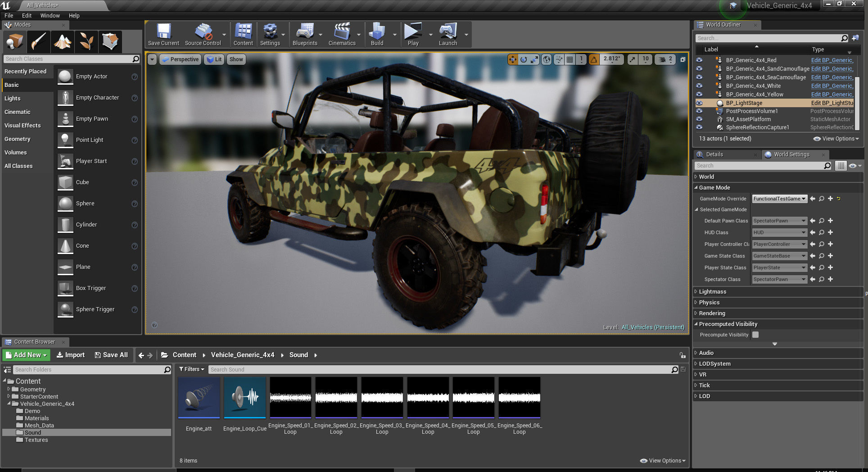Select translate gizmo in viewport toolbar
This screenshot has width=868, height=472.
(513, 59)
